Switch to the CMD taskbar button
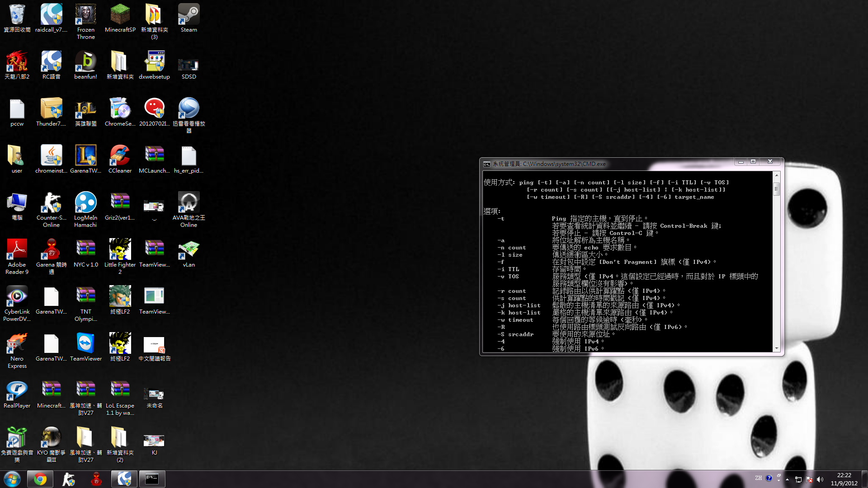The height and width of the screenshot is (488, 868). 152,479
